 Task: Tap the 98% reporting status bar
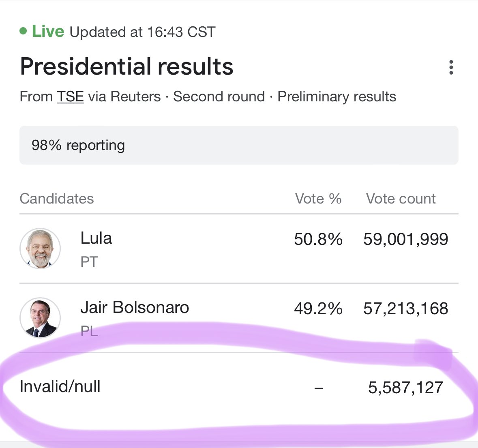[x=239, y=145]
